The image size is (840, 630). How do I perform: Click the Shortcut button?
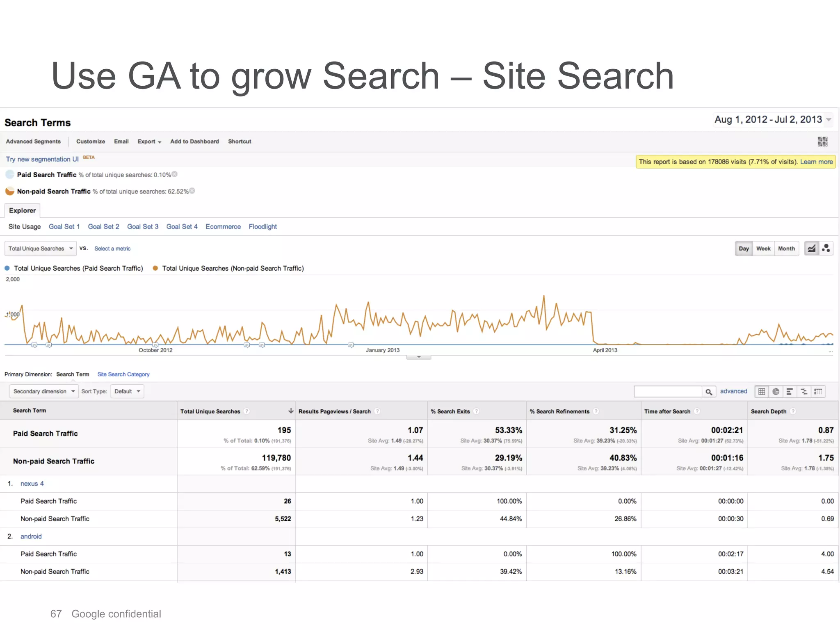[x=240, y=142]
